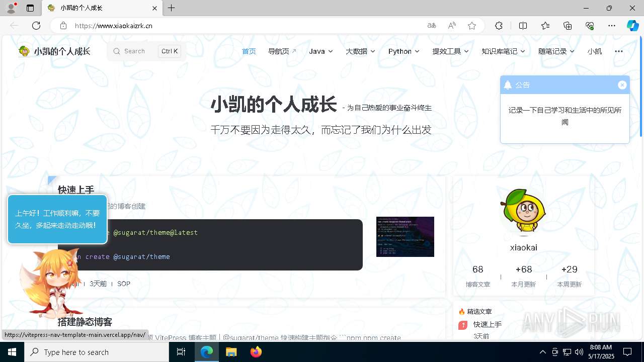Click the address bar URL

tap(114, 26)
